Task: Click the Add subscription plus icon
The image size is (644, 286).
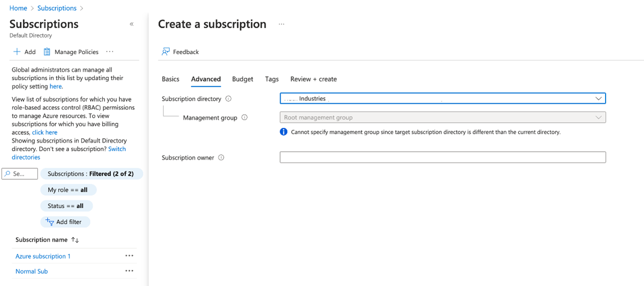Action: [17, 52]
